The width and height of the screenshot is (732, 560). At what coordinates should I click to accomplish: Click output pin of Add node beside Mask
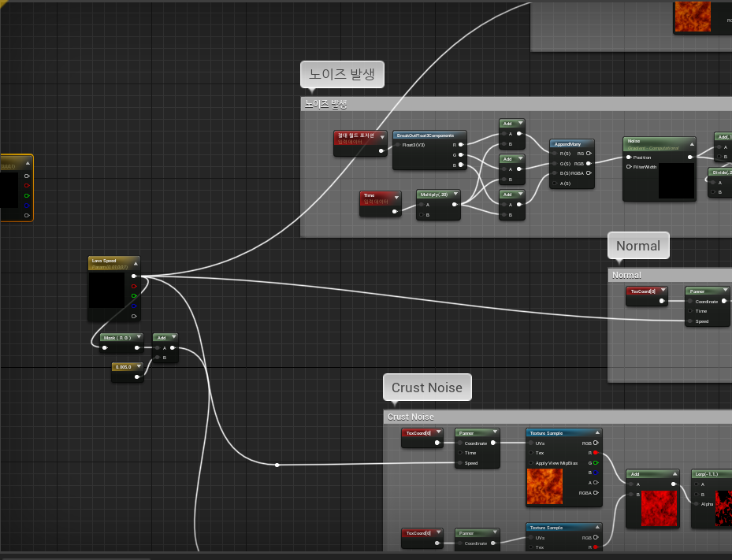pyautogui.click(x=173, y=347)
